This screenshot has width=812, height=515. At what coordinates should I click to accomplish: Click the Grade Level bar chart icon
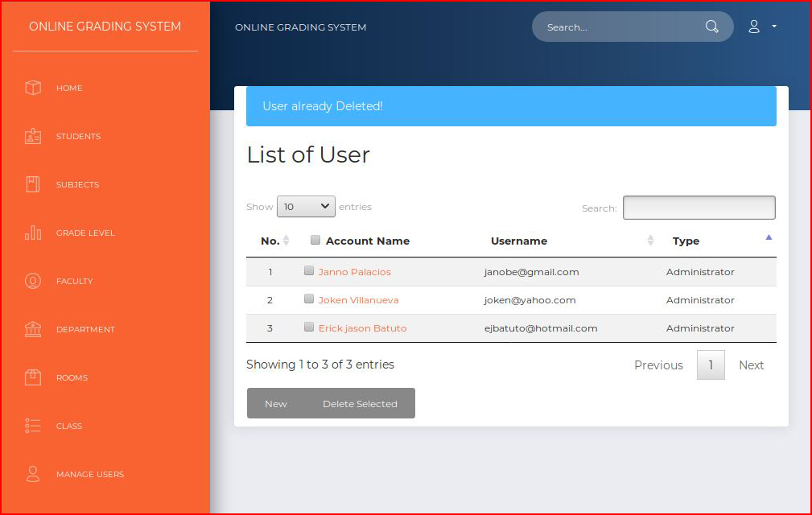pyautogui.click(x=33, y=233)
